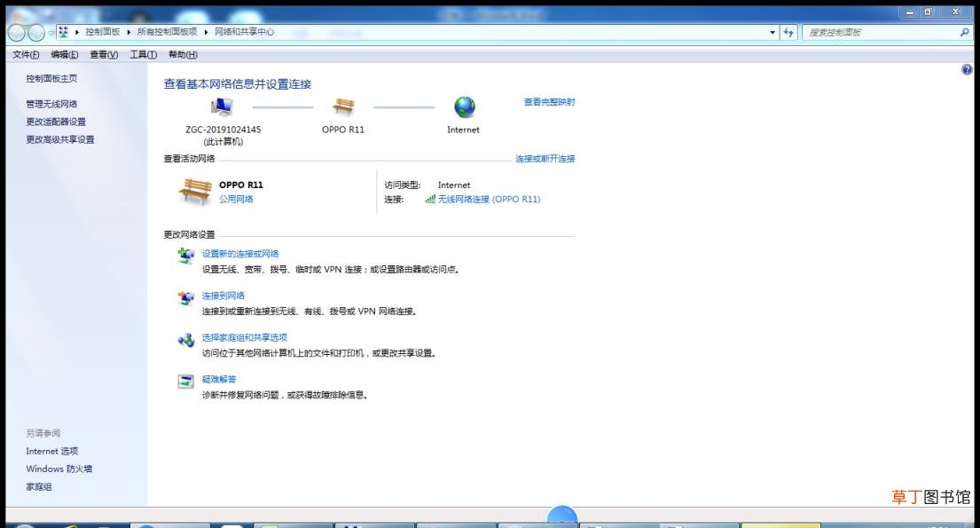Expand the arrow before 控制面板 breadcrumb
This screenshot has height=528, width=980.
click(x=77, y=32)
